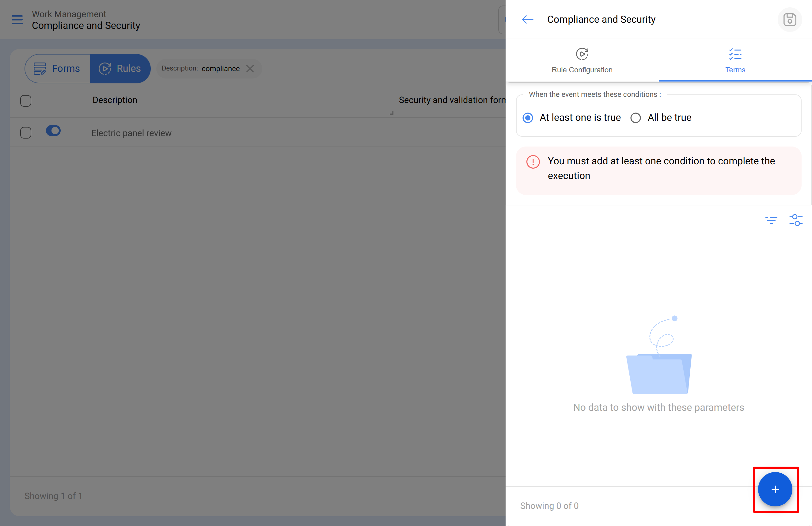Remove the compliance description filter chip
The height and width of the screenshot is (526, 812).
[250, 69]
